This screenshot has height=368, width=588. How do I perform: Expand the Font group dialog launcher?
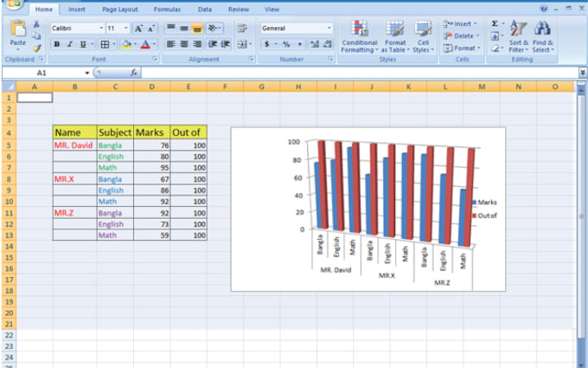point(154,59)
